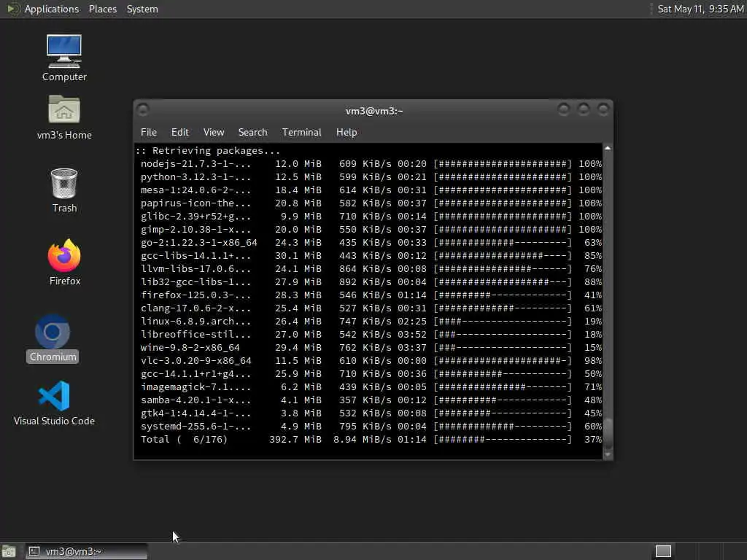The height and width of the screenshot is (560, 747).
Task: Click the systemd-255.6-1 package name
Action: pos(196,427)
